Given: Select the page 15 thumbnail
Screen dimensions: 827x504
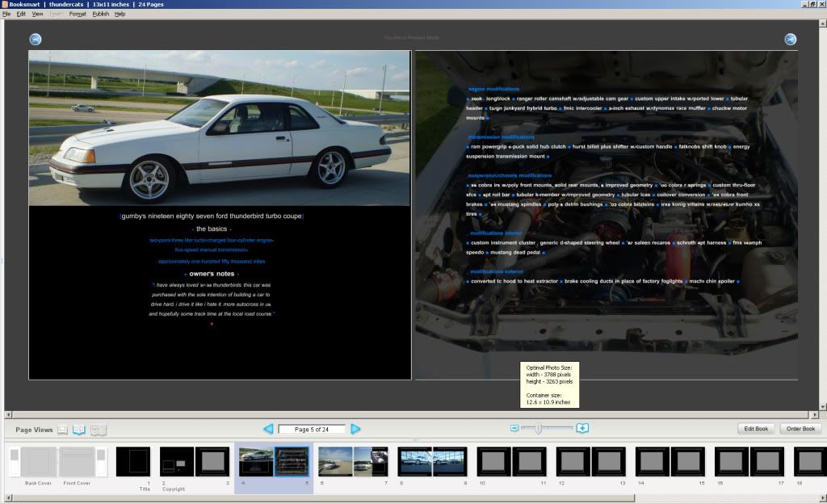Looking at the screenshot, I should pos(688,461).
